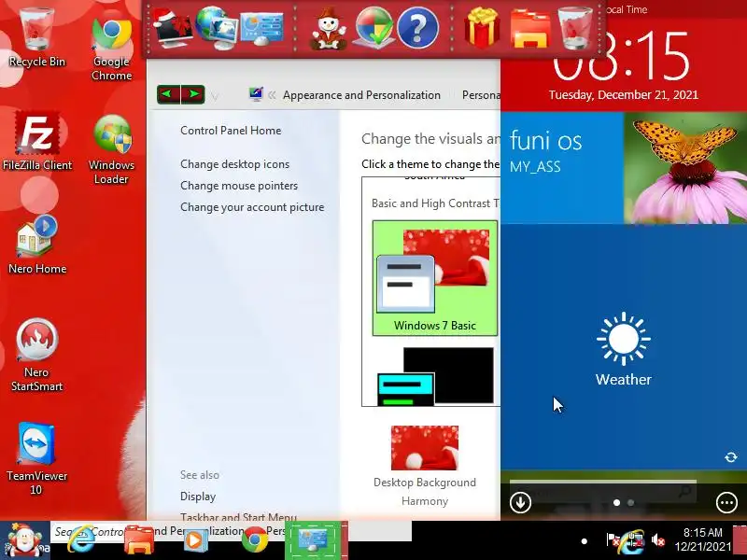Viewport: 747px width, 560px height.
Task: Click the snowman icon in the dock
Action: click(x=329, y=29)
